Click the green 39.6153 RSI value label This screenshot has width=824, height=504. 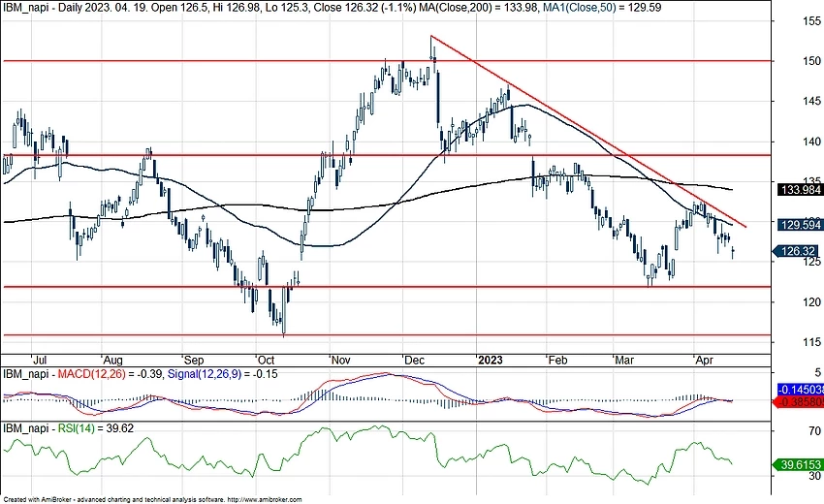800,465
